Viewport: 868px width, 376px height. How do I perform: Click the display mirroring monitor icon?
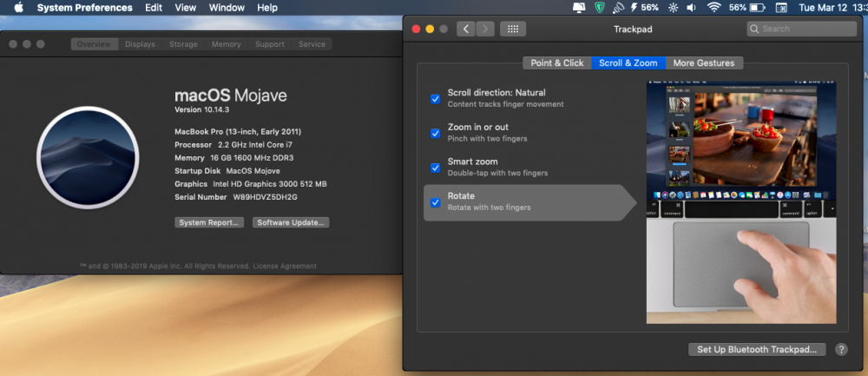click(x=579, y=8)
